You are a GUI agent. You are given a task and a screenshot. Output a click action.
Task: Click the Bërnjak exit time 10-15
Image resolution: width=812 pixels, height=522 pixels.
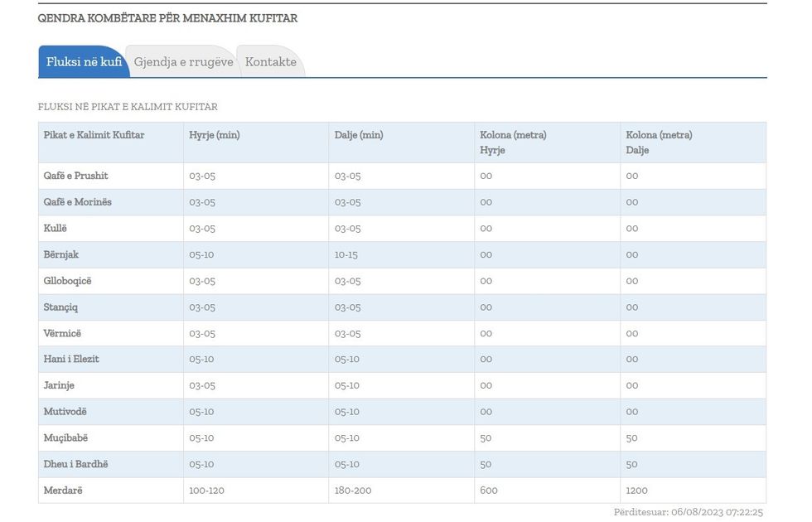(346, 255)
